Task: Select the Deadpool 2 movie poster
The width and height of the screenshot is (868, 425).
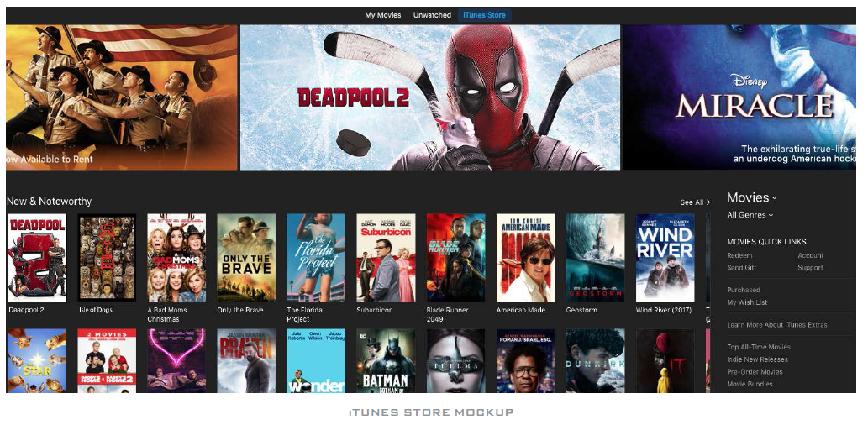Action: tap(36, 258)
